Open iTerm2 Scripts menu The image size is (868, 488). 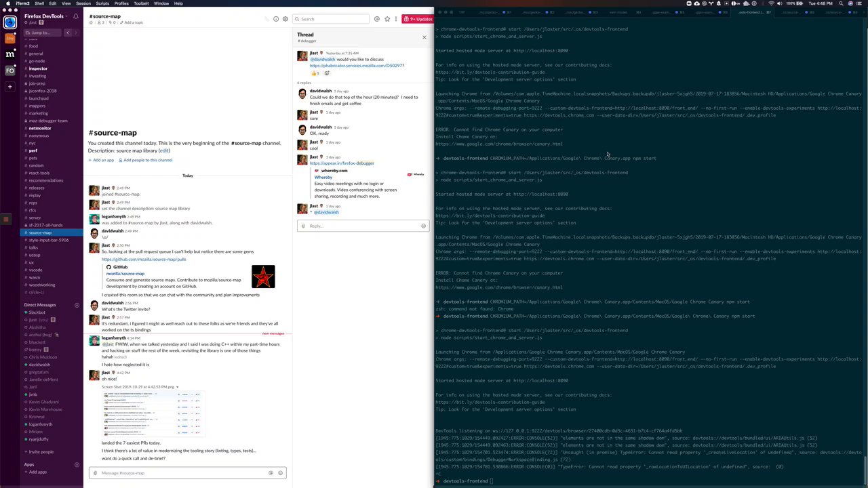pos(102,3)
